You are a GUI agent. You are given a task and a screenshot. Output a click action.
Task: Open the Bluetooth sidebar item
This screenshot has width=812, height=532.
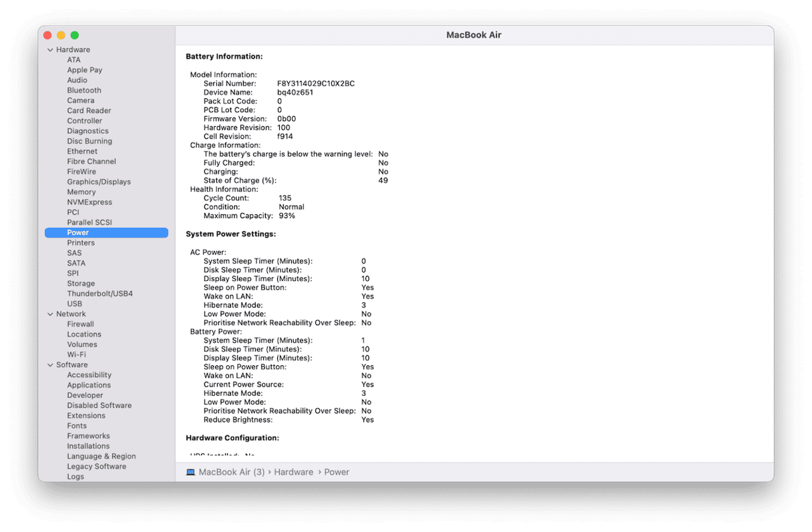coord(84,90)
